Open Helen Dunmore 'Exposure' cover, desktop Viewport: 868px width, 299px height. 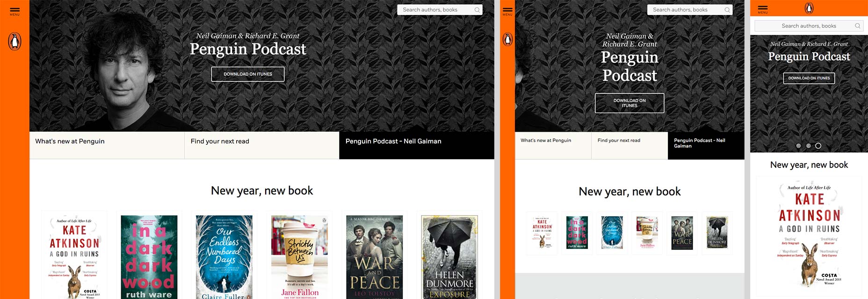pyautogui.click(x=449, y=257)
